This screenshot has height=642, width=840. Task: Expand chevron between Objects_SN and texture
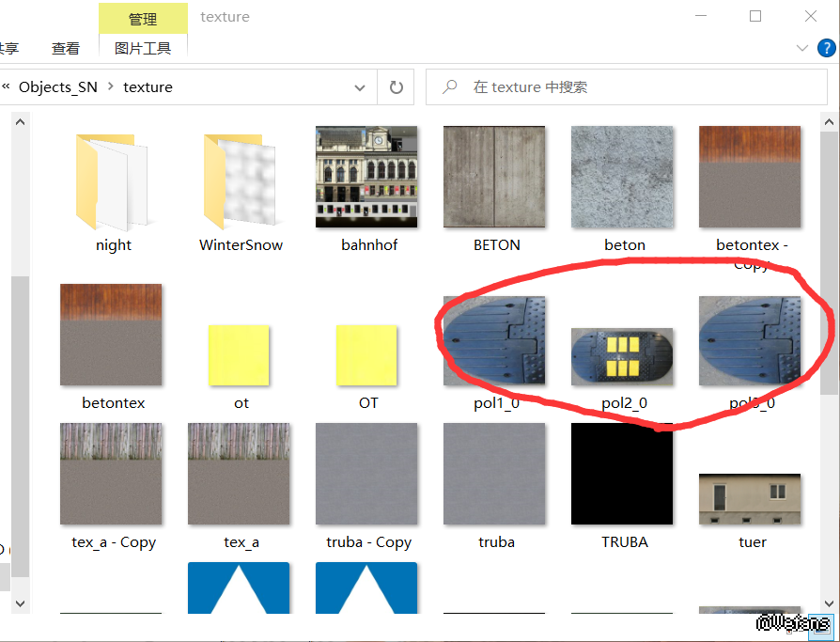pyautogui.click(x=111, y=86)
